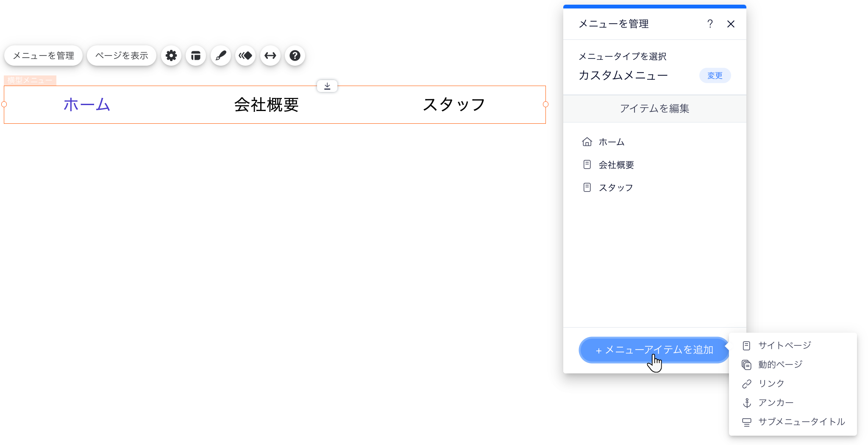Click the アイテムを編集 section header

[x=654, y=108]
